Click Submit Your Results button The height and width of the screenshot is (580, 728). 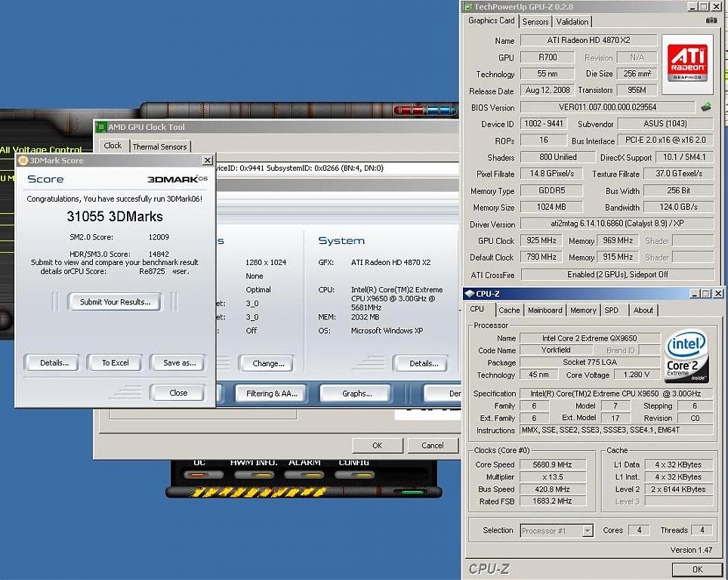(x=115, y=302)
